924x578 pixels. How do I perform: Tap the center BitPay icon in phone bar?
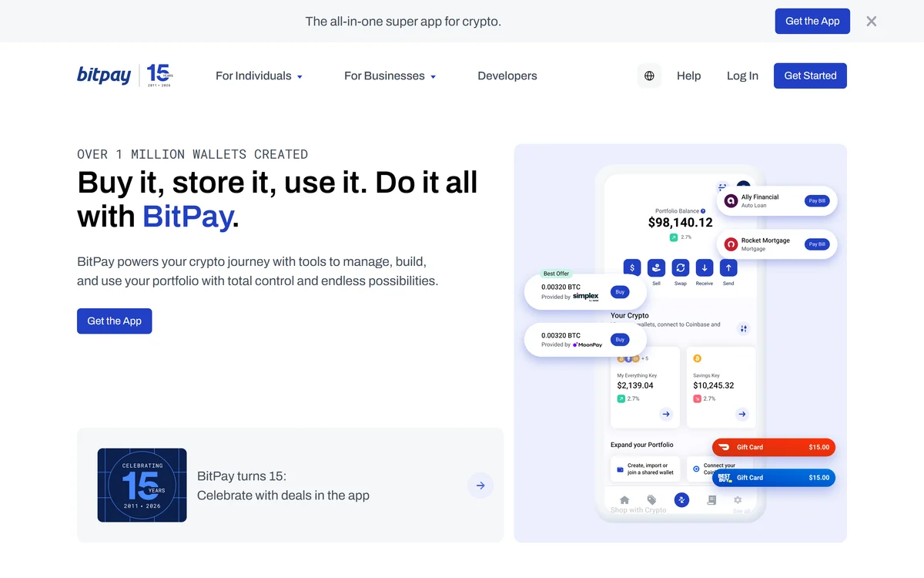[681, 500]
